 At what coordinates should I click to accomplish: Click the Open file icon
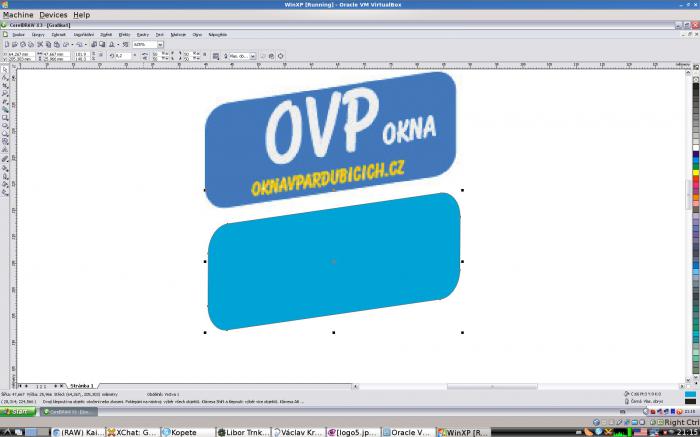[x=15, y=45]
